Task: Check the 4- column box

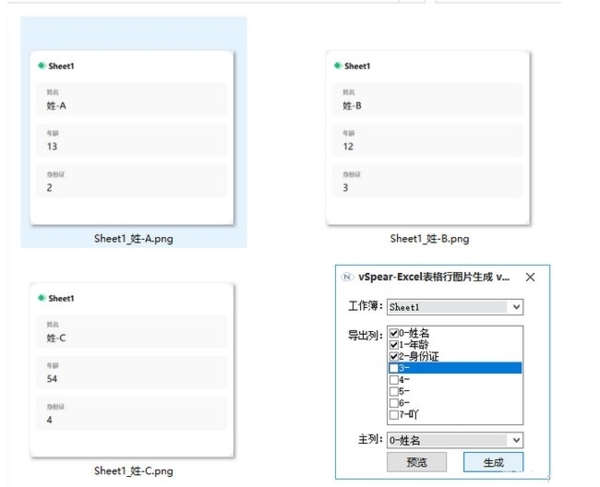Action: 394,380
